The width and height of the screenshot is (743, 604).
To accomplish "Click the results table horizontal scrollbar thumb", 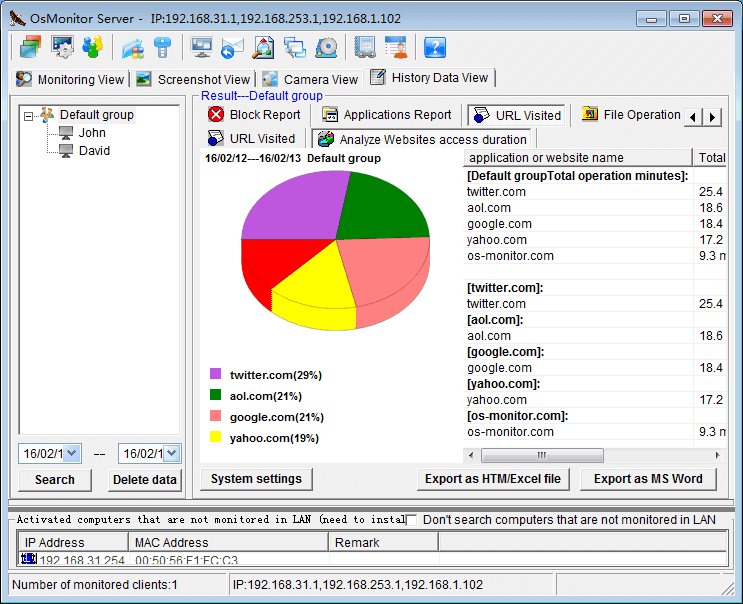I will pos(542,455).
